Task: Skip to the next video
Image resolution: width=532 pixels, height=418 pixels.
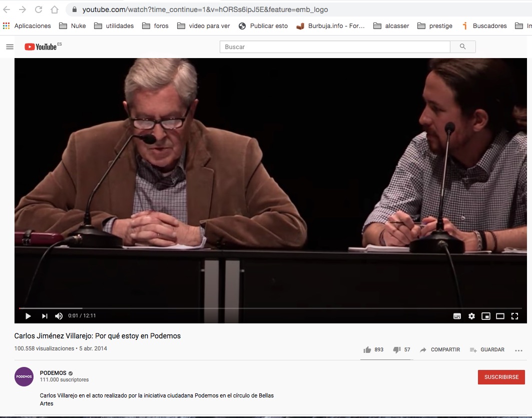Action: pyautogui.click(x=45, y=316)
